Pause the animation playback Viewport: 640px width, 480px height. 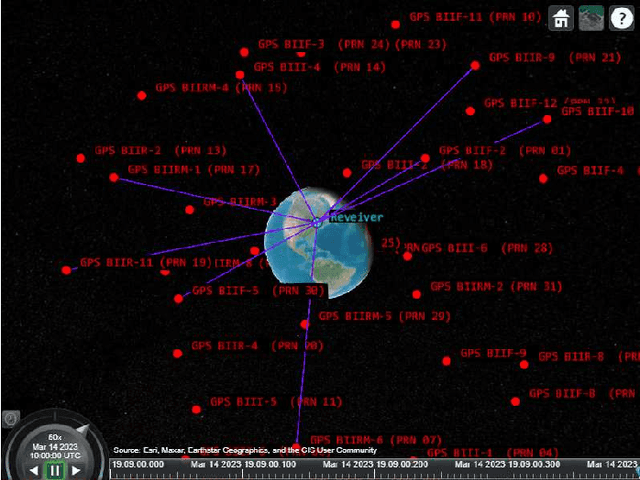[x=55, y=469]
